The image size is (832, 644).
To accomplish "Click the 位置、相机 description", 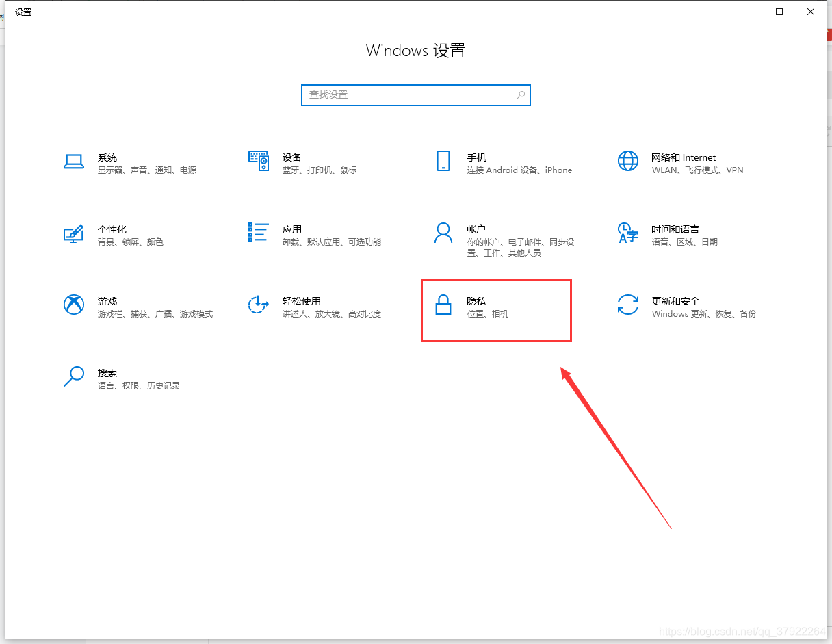I will (488, 314).
